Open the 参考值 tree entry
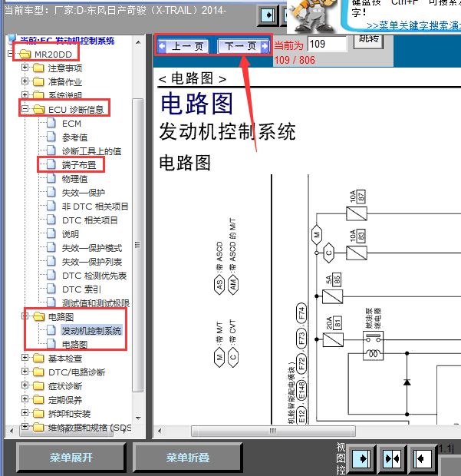Viewport: 461px width, 476px height. (74, 137)
